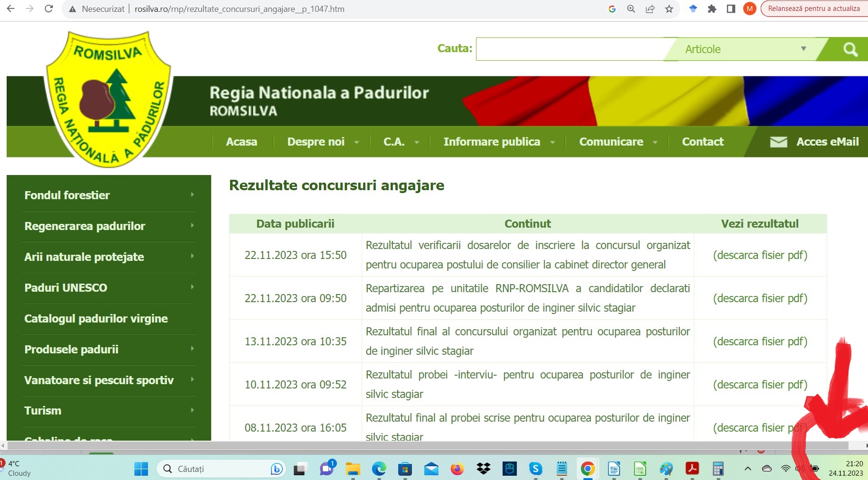Open the Contact menu item
The image size is (868, 480).
(x=702, y=142)
